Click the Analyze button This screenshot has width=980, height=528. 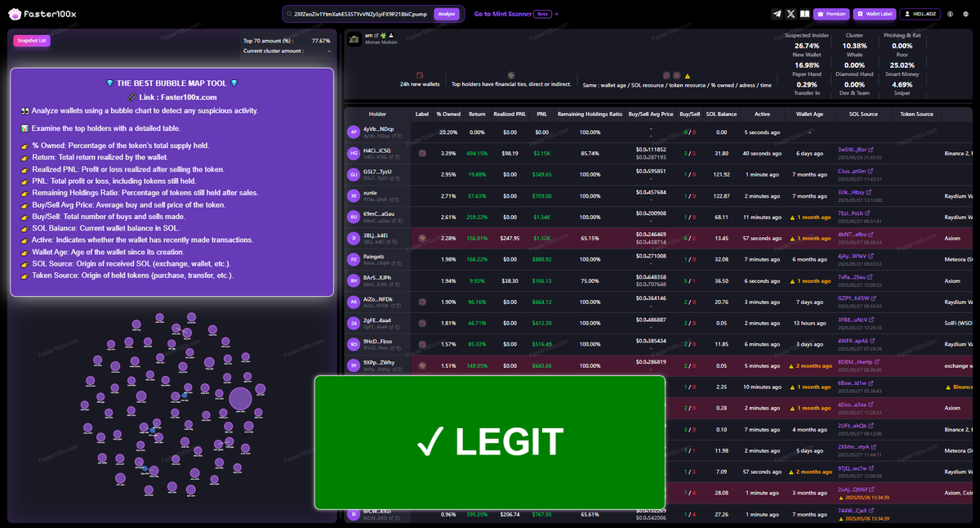(x=447, y=14)
